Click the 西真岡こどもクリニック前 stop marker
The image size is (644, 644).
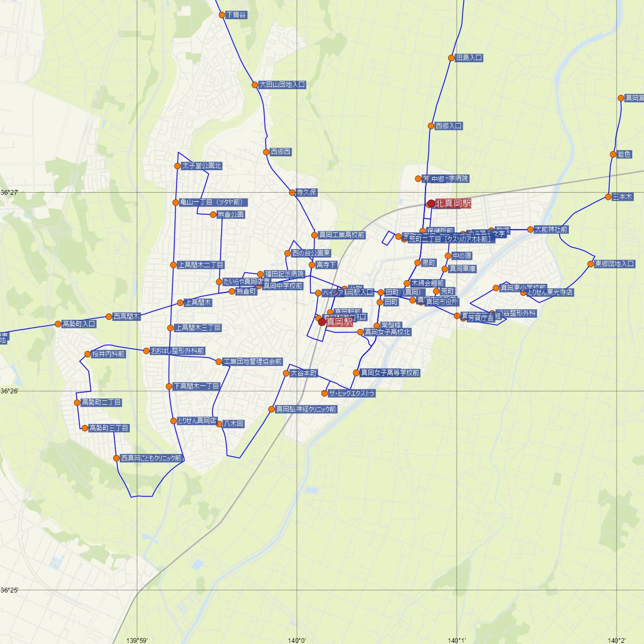pos(116,458)
